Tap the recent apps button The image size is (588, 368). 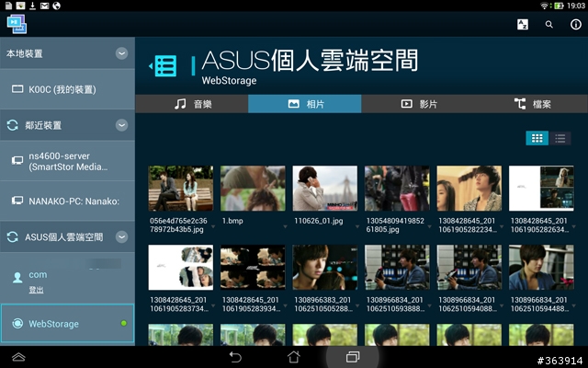point(353,357)
